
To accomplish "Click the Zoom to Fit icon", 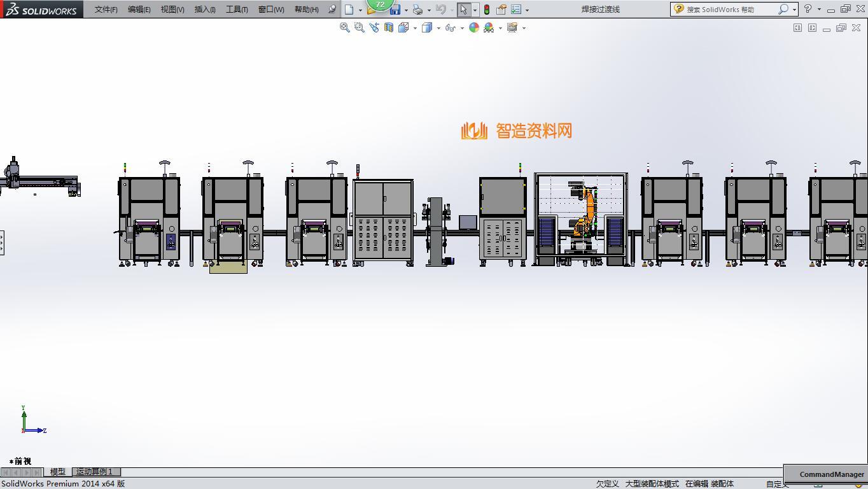I will [x=344, y=27].
